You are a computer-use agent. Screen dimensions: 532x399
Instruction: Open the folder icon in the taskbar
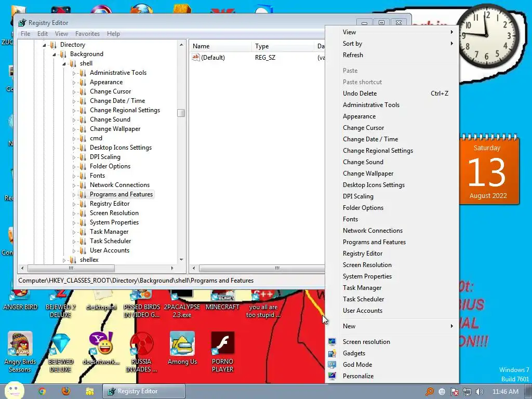click(89, 392)
